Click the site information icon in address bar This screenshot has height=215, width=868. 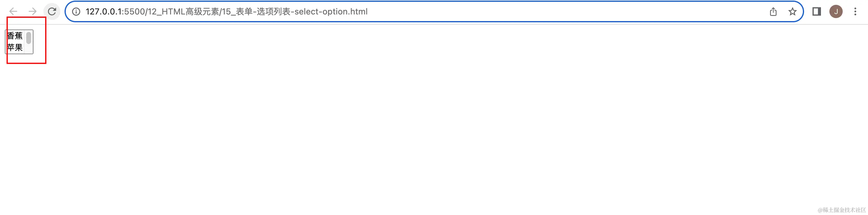point(76,11)
